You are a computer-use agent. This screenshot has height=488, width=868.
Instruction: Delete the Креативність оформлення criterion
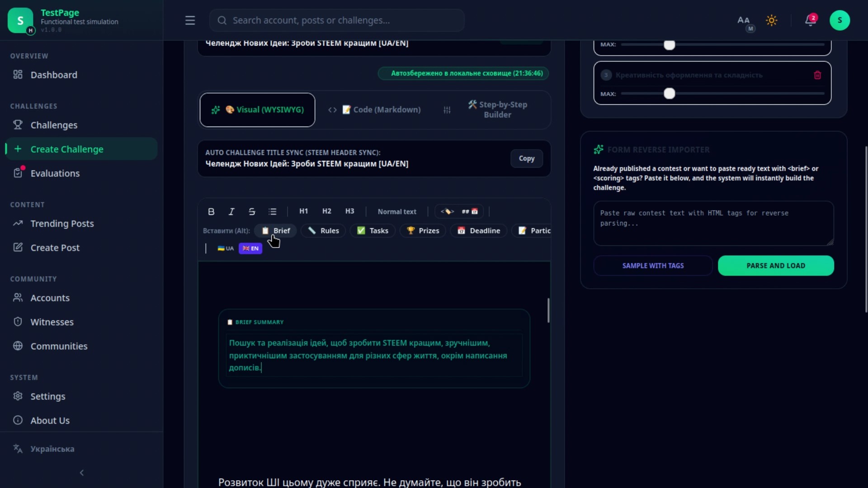817,75
